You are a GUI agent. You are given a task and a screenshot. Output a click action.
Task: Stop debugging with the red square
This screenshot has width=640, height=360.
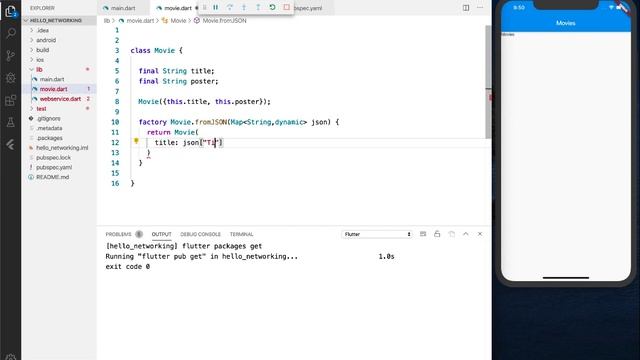pyautogui.click(x=287, y=7)
